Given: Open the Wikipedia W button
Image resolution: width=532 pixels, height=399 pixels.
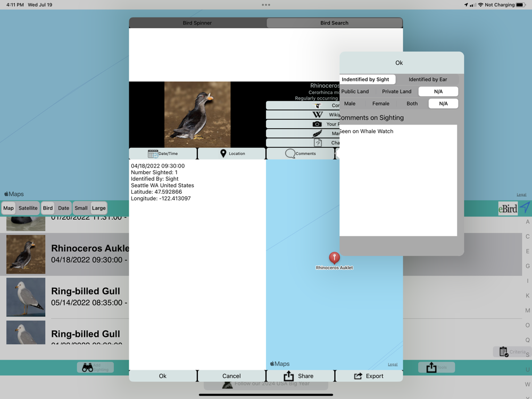Looking at the screenshot, I should pyautogui.click(x=303, y=115).
